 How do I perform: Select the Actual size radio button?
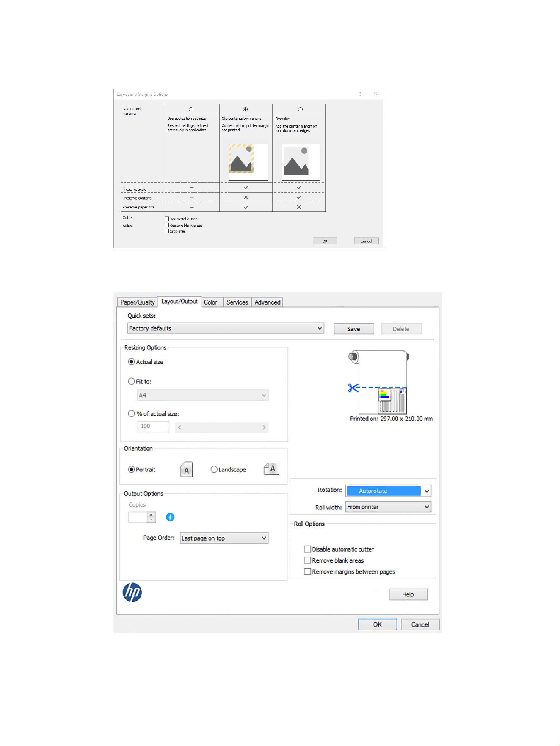131,362
